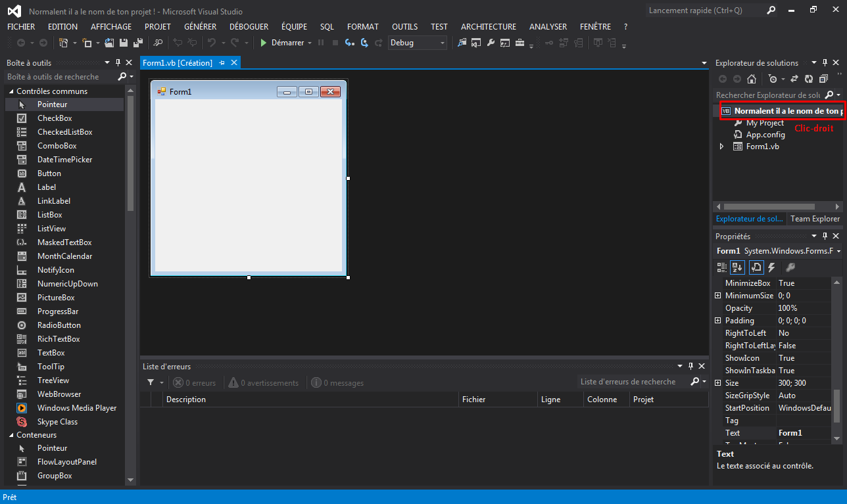This screenshot has width=847, height=504.
Task: Open the FENÊTRE menu
Action: [x=595, y=27]
